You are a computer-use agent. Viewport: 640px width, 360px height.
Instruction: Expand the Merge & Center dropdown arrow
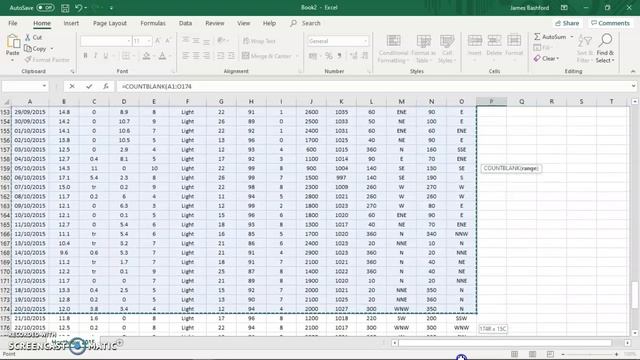click(297, 56)
